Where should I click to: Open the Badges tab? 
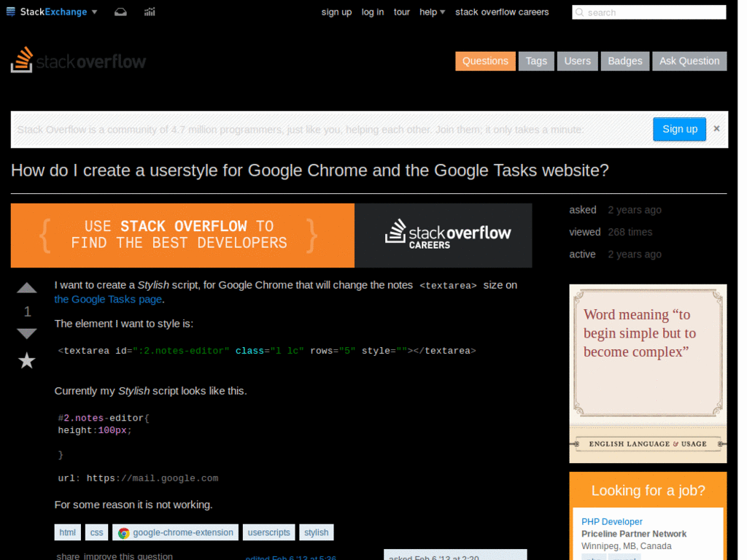tap(624, 61)
